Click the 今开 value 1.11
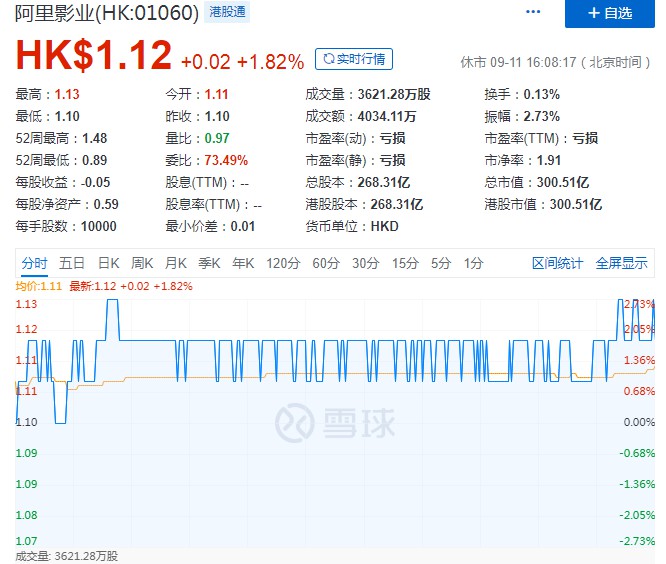The width and height of the screenshot is (666, 564). [x=217, y=94]
